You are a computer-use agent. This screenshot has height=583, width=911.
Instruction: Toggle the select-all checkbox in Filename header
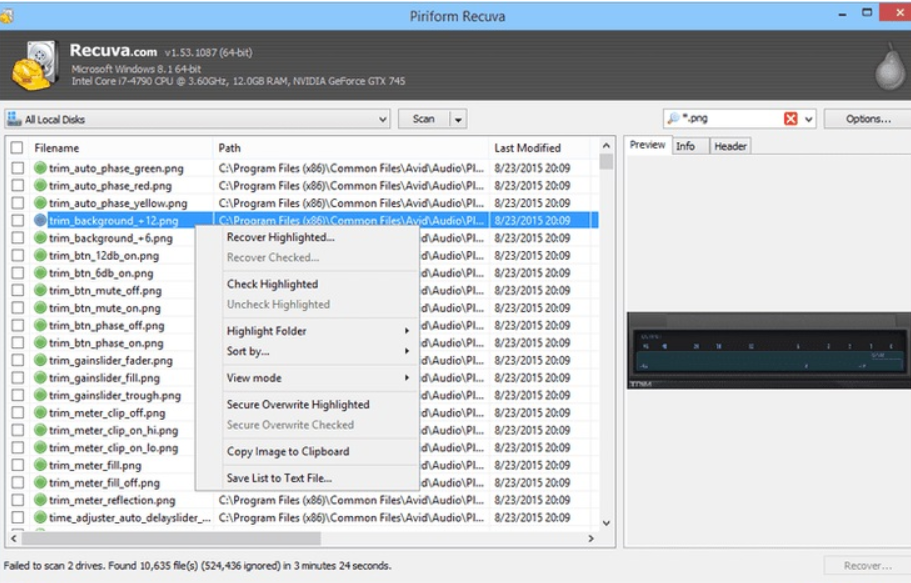[x=17, y=148]
